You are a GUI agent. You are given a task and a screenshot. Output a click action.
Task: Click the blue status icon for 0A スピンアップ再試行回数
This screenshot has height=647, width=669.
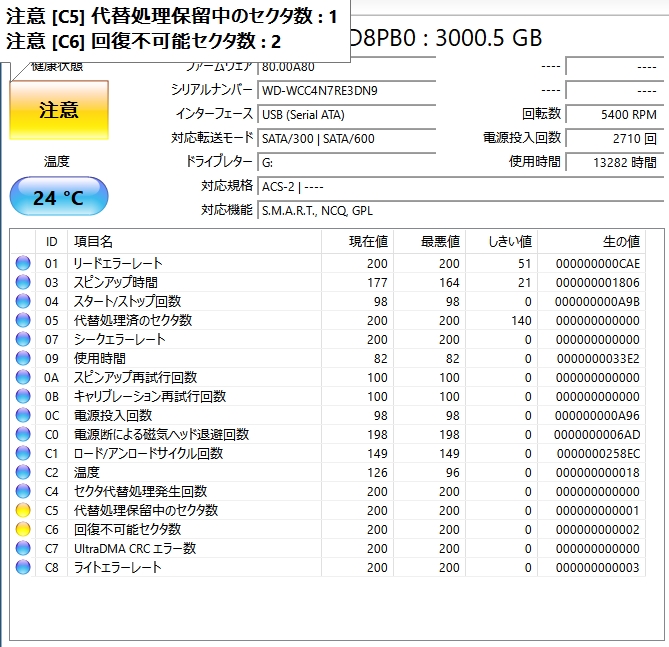pyautogui.click(x=23, y=377)
